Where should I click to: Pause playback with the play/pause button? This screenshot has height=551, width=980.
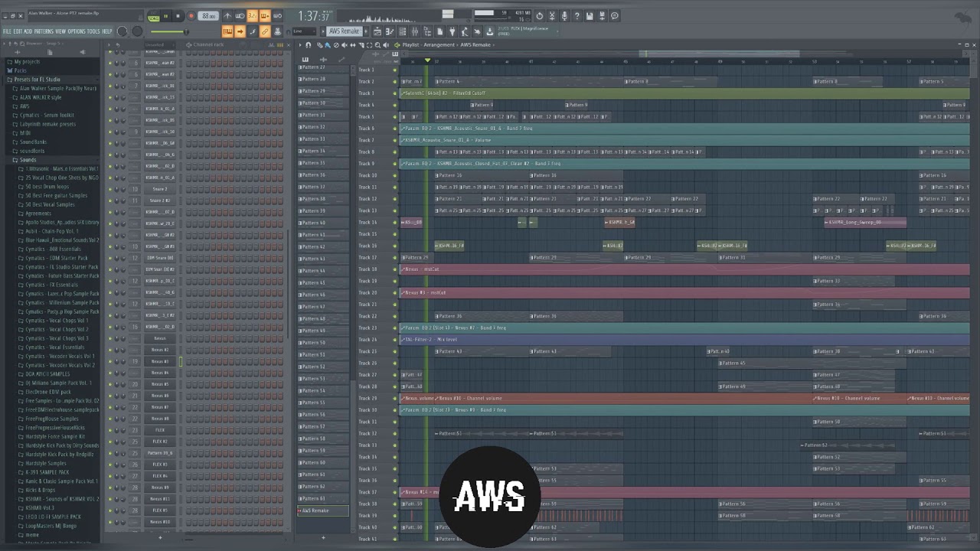click(x=165, y=16)
